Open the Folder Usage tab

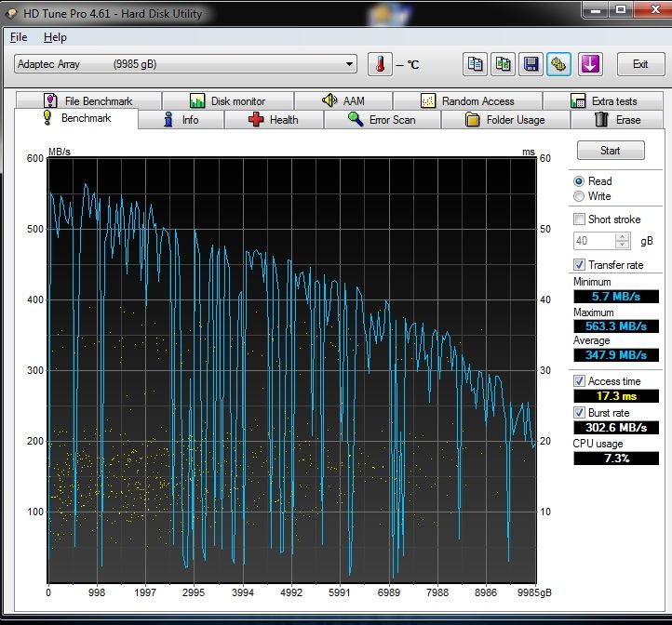click(504, 120)
